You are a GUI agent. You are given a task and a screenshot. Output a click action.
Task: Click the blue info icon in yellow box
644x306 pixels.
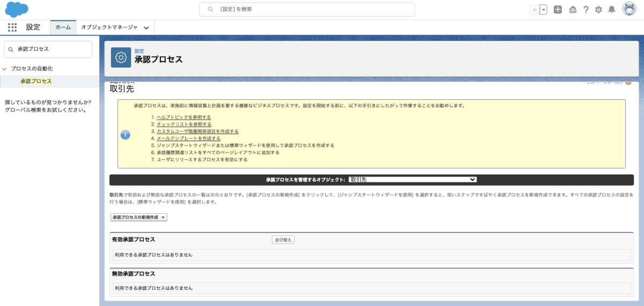[x=125, y=135]
